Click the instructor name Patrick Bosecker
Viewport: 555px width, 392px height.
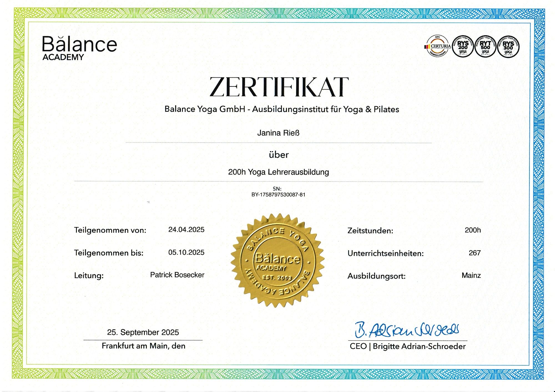(x=177, y=275)
